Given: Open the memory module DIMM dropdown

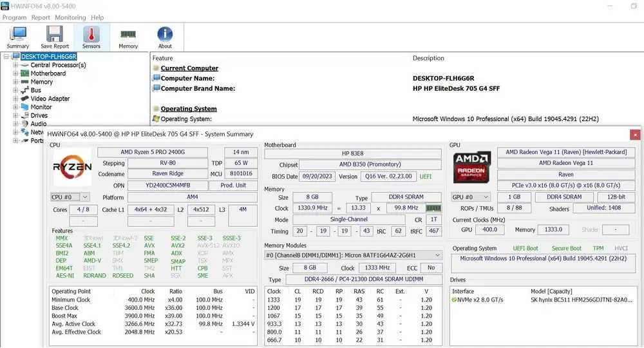Looking at the screenshot, I should tap(353, 255).
